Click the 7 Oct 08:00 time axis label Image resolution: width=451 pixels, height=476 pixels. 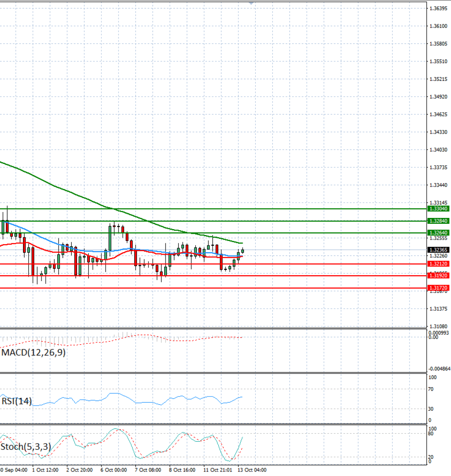click(148, 470)
